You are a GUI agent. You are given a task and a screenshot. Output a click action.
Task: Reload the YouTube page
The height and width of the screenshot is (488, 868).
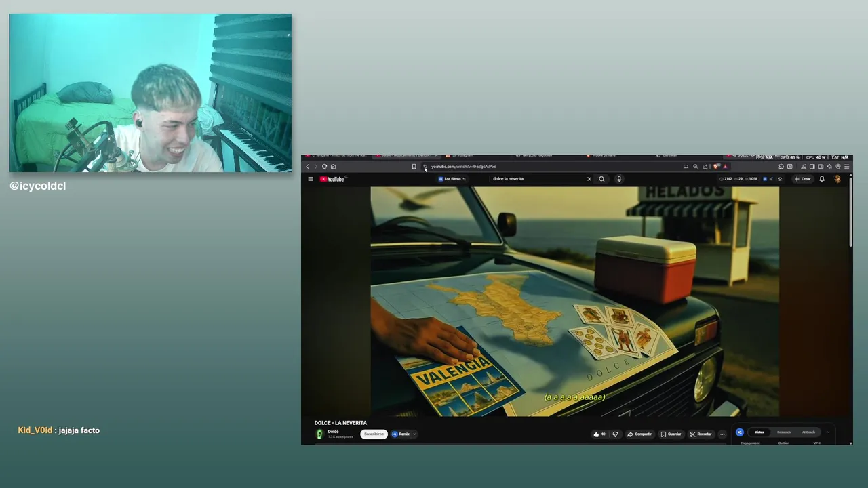tap(324, 167)
